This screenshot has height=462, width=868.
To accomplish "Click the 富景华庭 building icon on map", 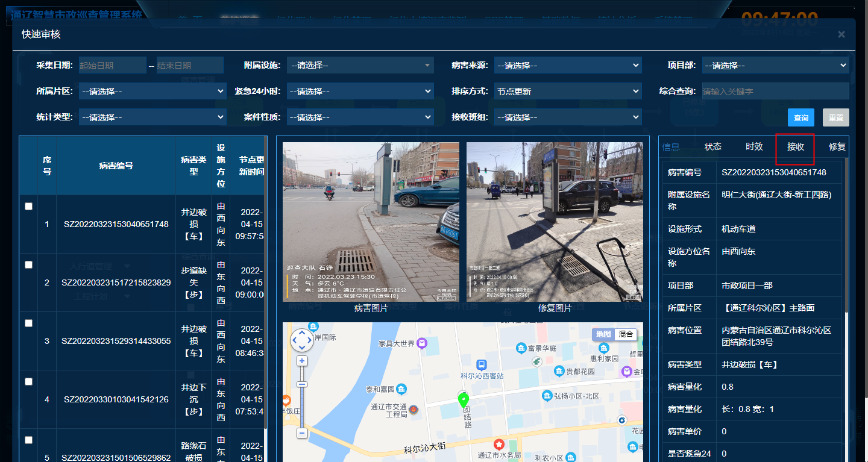I will coord(521,348).
